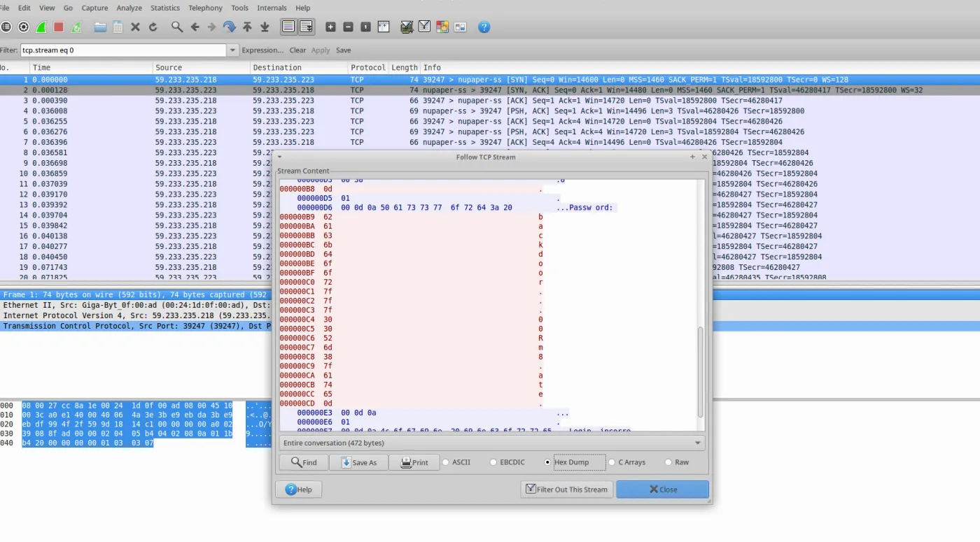Zoom out toolbar minus icon

coord(348,27)
